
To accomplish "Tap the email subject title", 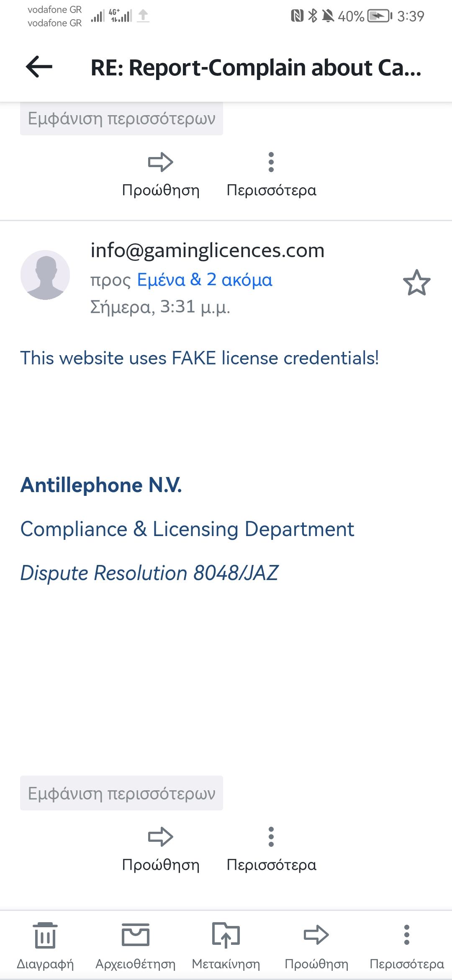I will [256, 68].
